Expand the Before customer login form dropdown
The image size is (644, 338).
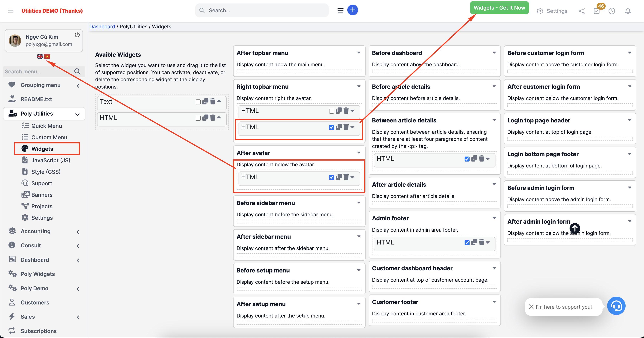click(x=630, y=53)
